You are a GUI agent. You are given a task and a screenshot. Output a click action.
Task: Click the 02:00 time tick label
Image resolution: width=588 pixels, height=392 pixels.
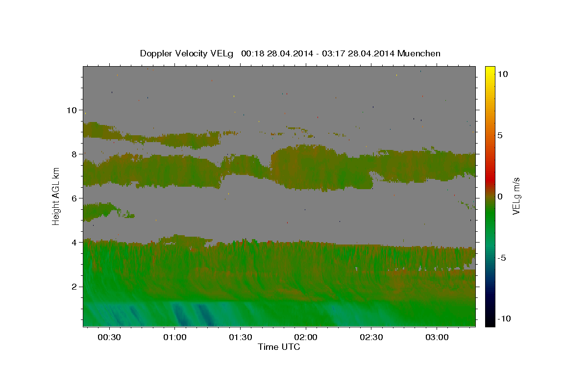306,338
